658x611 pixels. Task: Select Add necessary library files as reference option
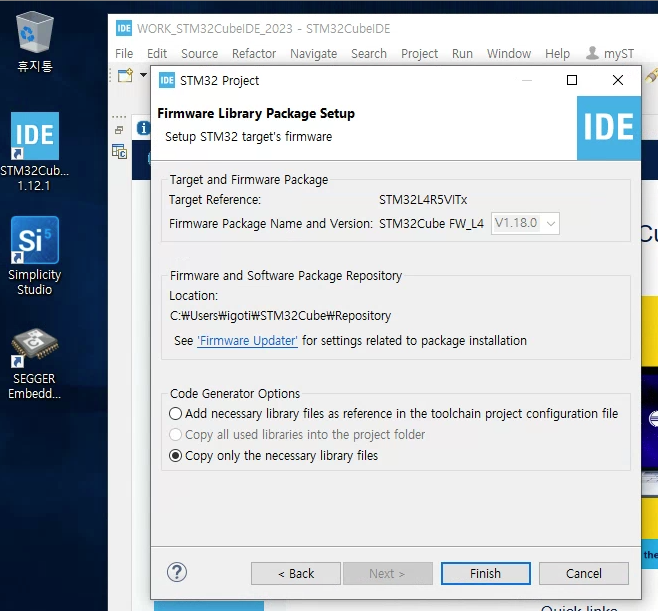(x=393, y=414)
